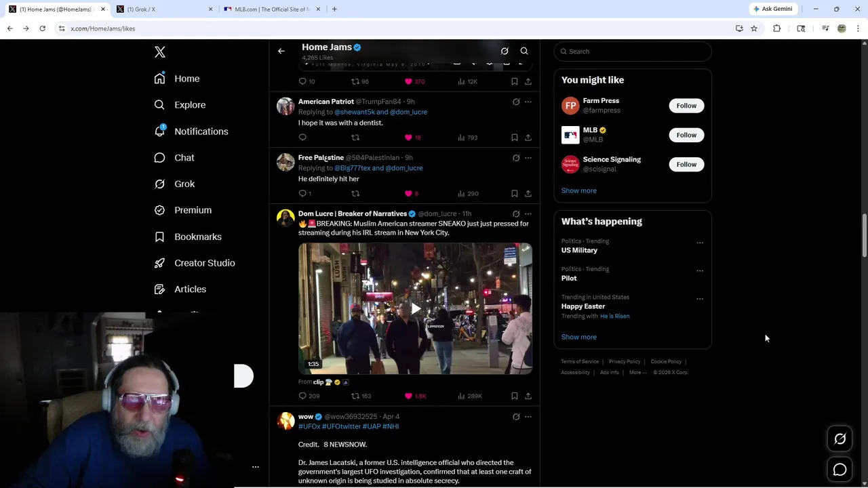The width and height of the screenshot is (868, 488).
Task: Switch to MLB.com browser tab
Action: click(271, 9)
